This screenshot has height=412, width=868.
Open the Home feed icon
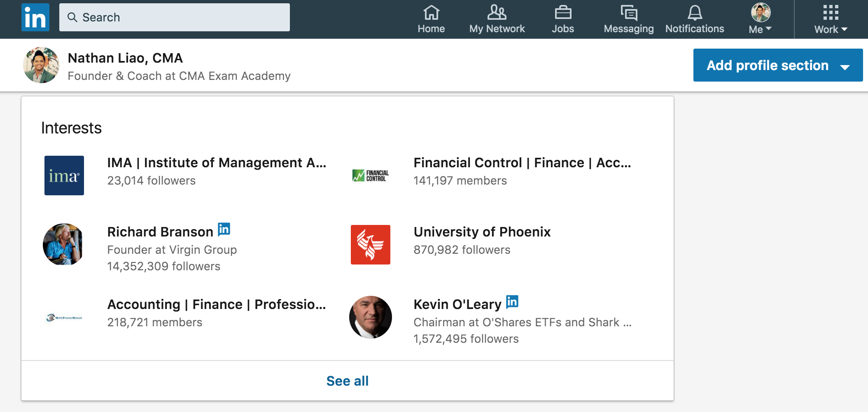coord(431,13)
